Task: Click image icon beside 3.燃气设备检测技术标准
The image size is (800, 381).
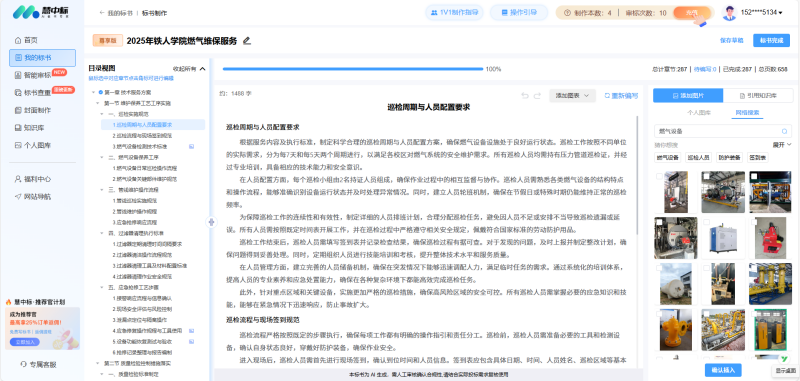Action: pos(191,146)
